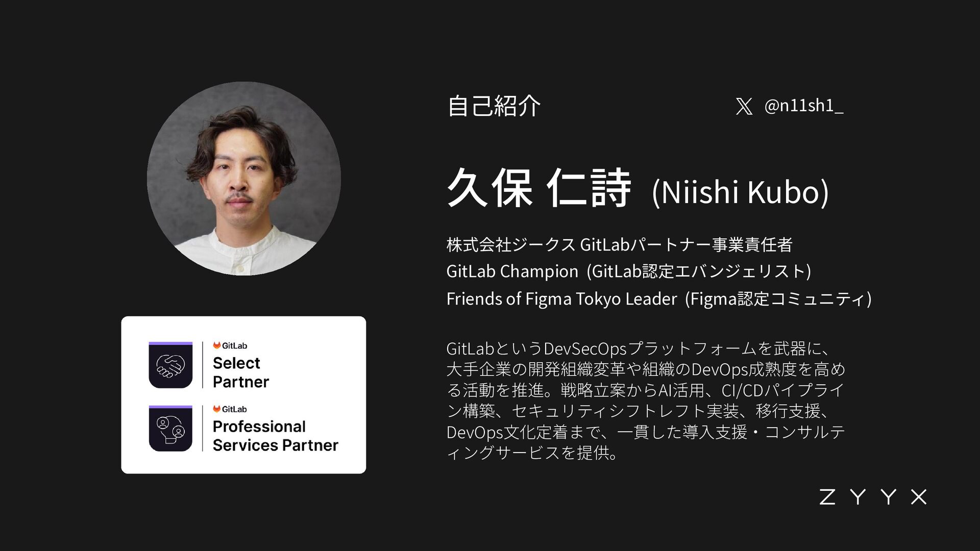Click the GitLab Champion line
980x551 pixels.
pyautogui.click(x=629, y=271)
